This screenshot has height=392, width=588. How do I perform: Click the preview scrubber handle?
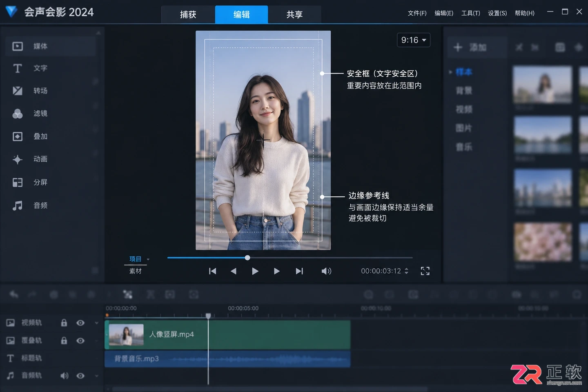247,258
